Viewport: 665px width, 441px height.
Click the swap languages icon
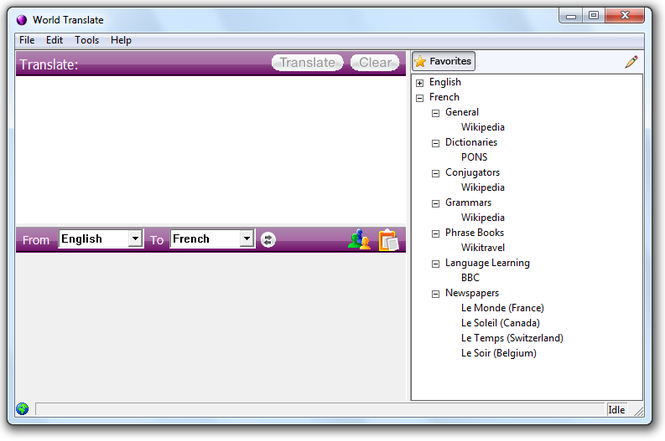point(268,240)
